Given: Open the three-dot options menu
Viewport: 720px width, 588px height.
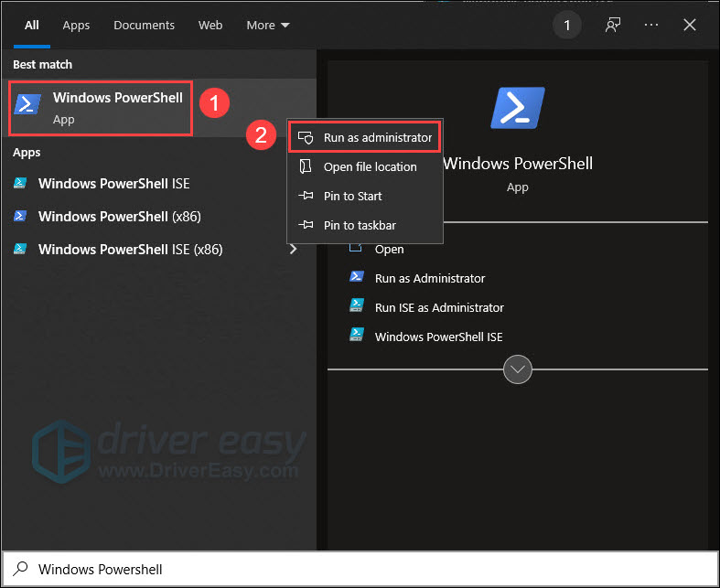Looking at the screenshot, I should pos(651,25).
